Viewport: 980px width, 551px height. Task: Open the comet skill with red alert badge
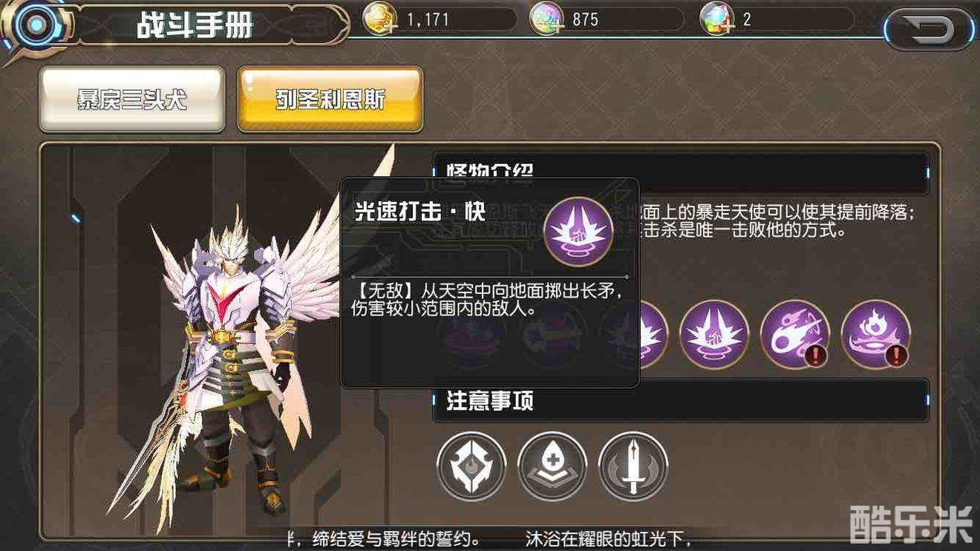click(795, 334)
